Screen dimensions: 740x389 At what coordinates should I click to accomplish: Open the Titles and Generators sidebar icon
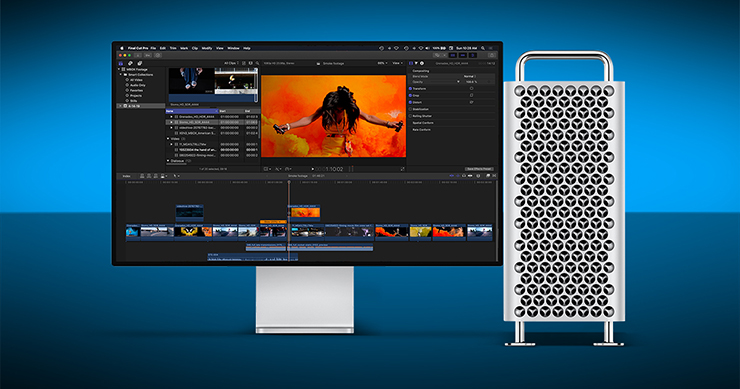click(140, 63)
